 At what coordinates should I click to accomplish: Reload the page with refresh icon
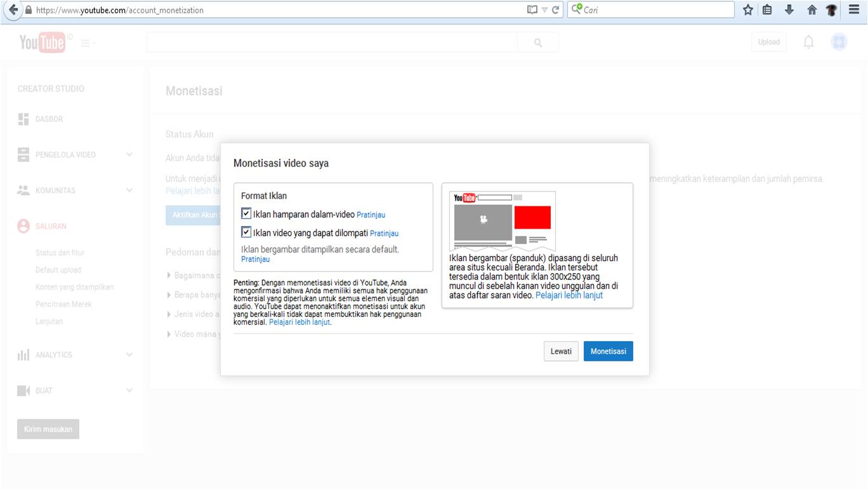[556, 10]
